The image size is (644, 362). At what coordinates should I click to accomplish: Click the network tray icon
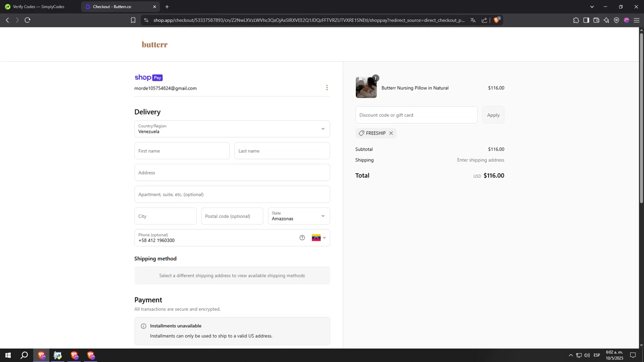click(x=579, y=355)
